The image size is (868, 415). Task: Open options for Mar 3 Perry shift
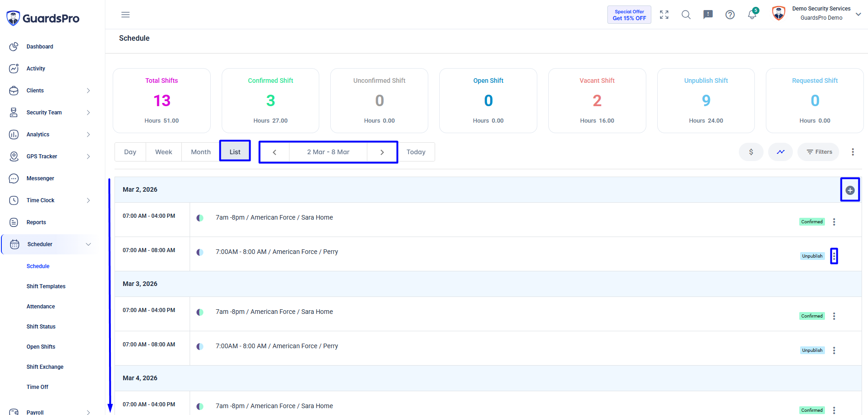[x=834, y=350]
